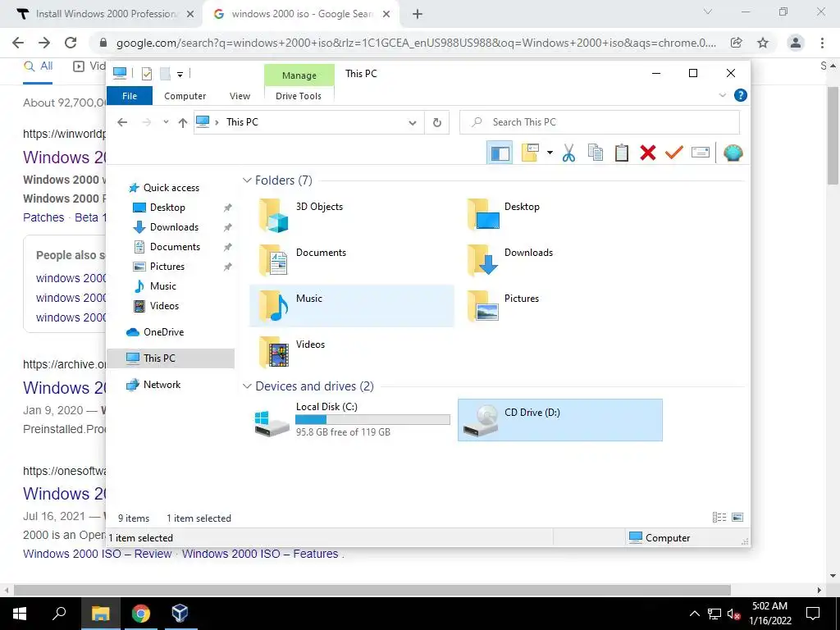Open the Quick Access Toolbar customize dropdown
The image size is (840, 630).
180,75
